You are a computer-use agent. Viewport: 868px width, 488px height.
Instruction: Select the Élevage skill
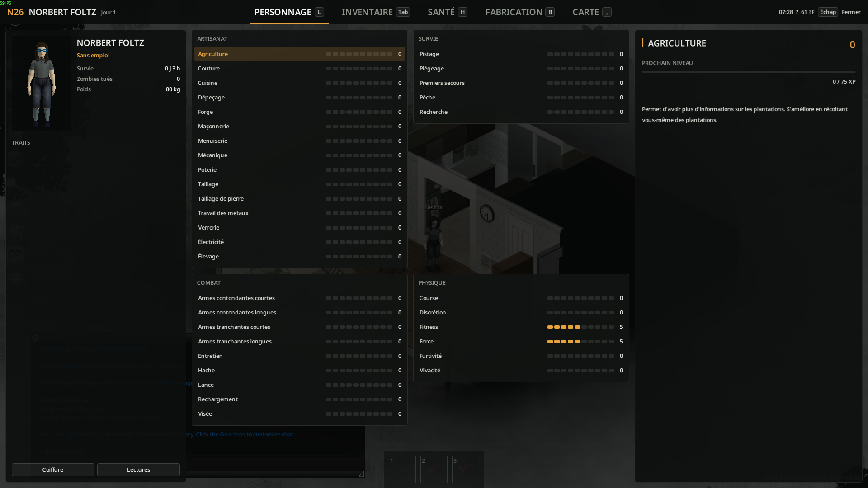(300, 256)
